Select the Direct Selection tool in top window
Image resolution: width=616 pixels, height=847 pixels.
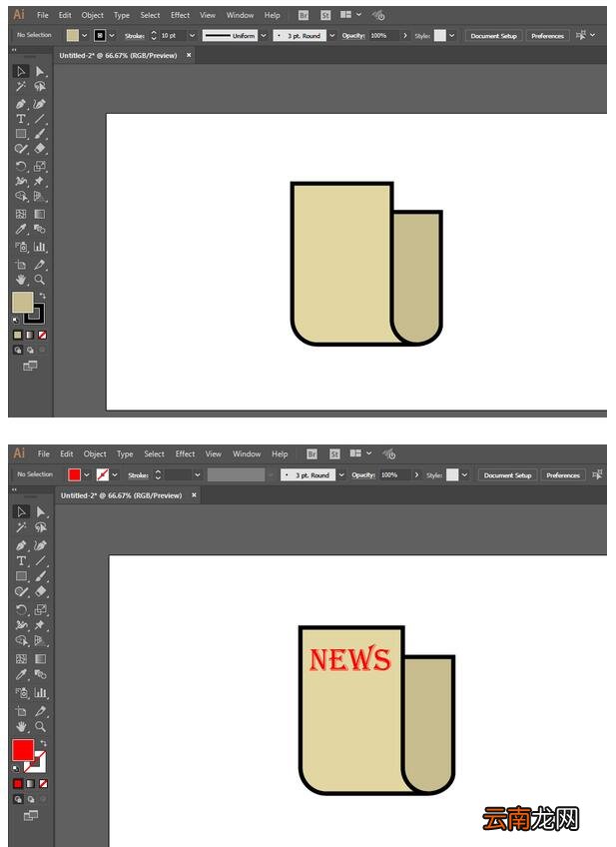click(39, 71)
